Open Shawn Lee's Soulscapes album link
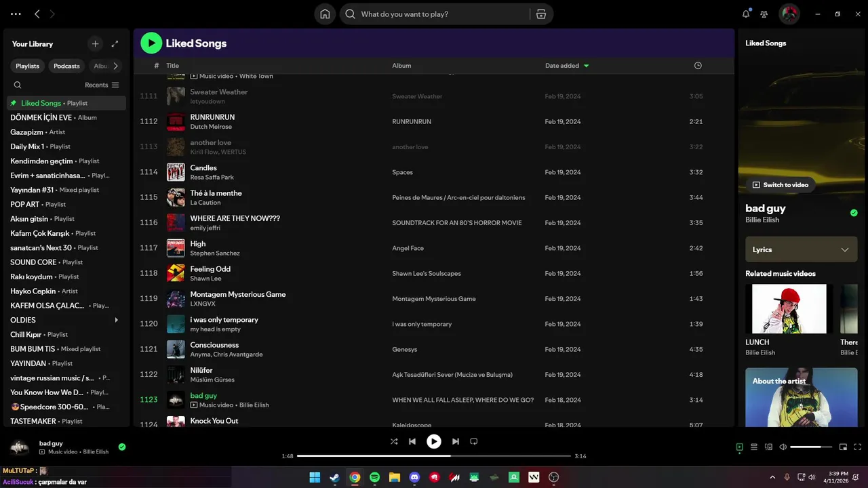The height and width of the screenshot is (488, 868). [x=427, y=274]
